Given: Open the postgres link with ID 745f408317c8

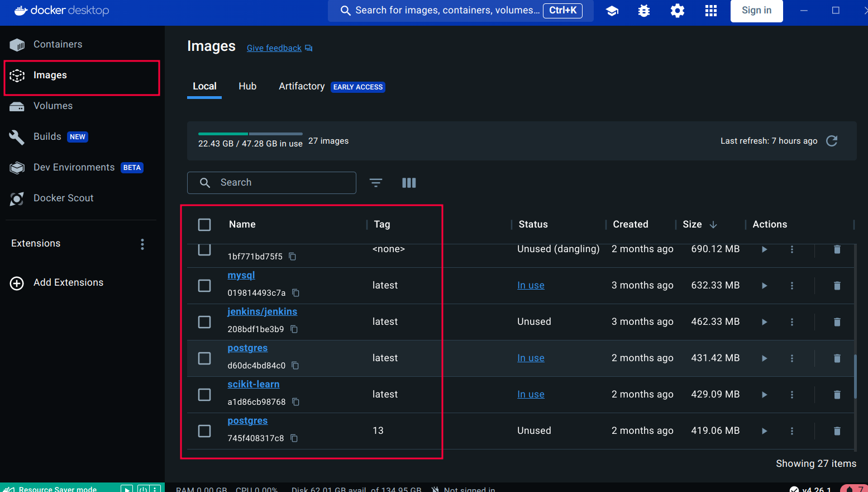Looking at the screenshot, I should click(247, 420).
